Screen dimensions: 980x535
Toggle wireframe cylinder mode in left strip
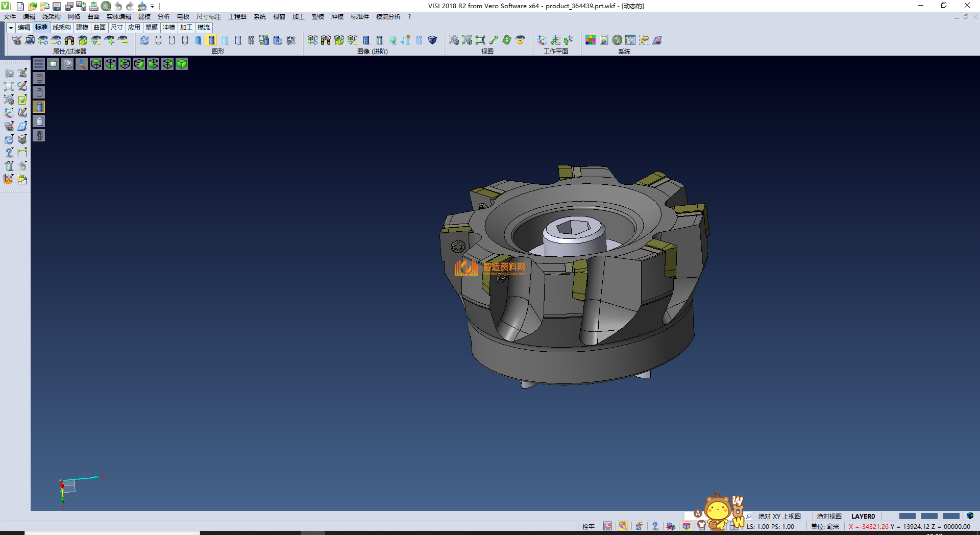(x=39, y=78)
